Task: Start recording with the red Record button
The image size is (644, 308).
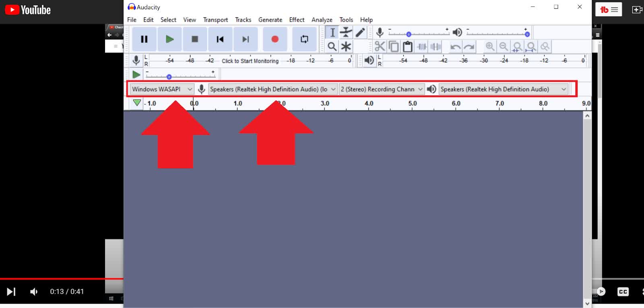Action: coord(275,39)
